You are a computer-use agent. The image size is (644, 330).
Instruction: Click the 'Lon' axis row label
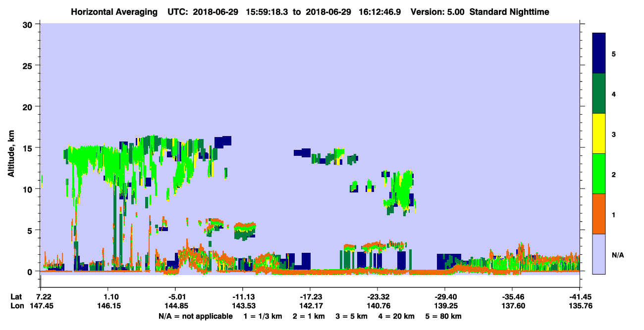coord(17,306)
